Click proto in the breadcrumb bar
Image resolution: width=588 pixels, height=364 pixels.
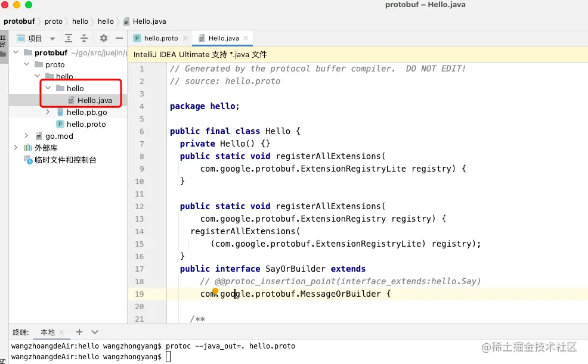click(54, 21)
